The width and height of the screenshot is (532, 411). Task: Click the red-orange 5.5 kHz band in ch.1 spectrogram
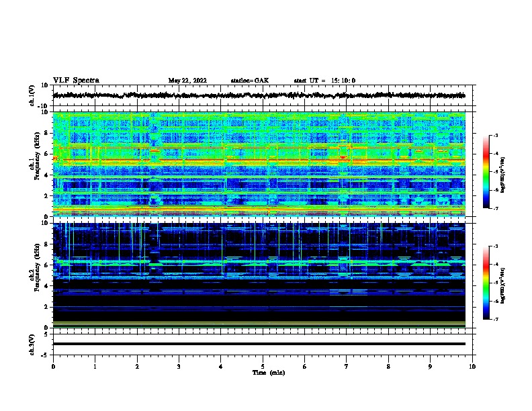(x=259, y=160)
